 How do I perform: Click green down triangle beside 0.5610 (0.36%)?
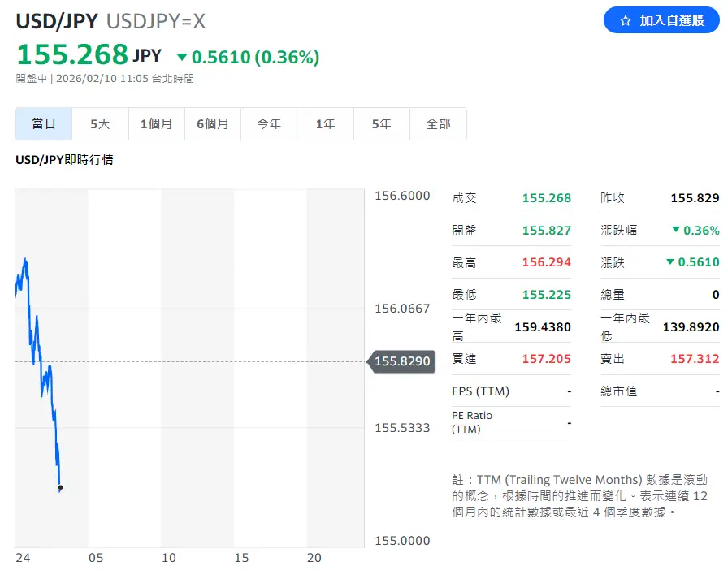tap(182, 57)
